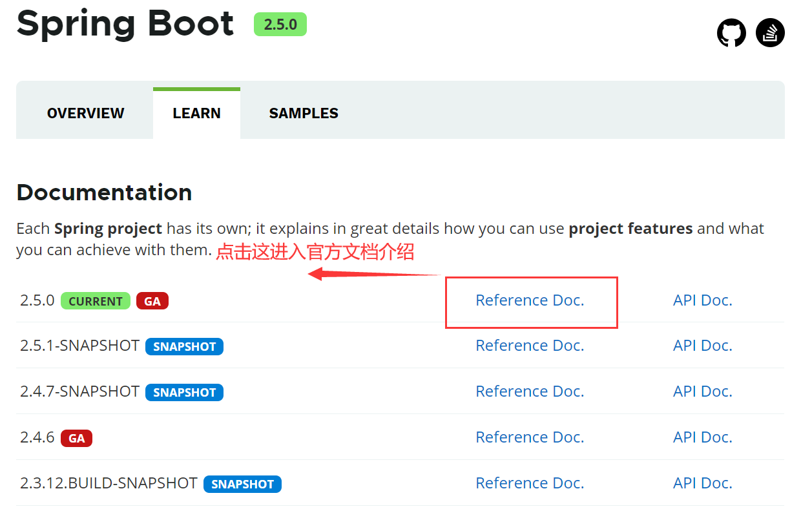The height and width of the screenshot is (511, 812).
Task: Open API Doc. for 2.5.1-SNAPSHOT
Action: coord(703,346)
